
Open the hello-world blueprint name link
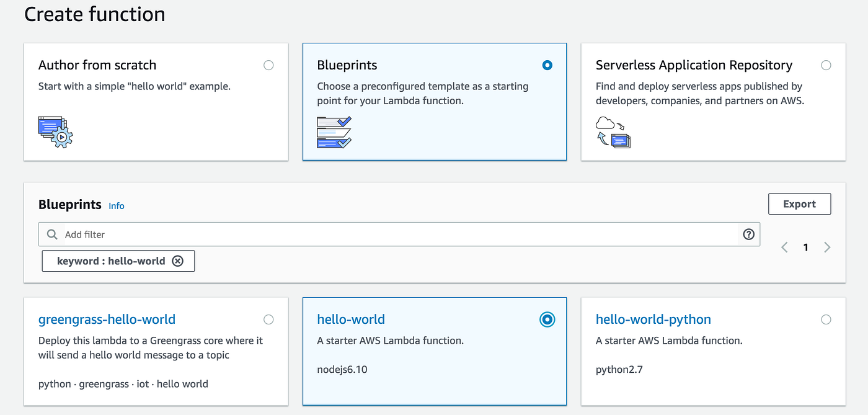click(x=351, y=319)
